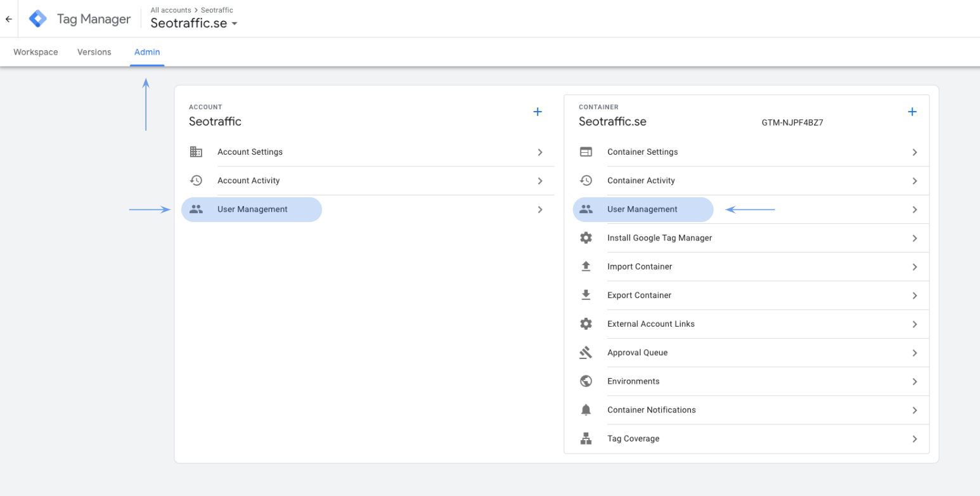The height and width of the screenshot is (496, 980).
Task: Click the plus icon to create an account
Action: point(538,112)
